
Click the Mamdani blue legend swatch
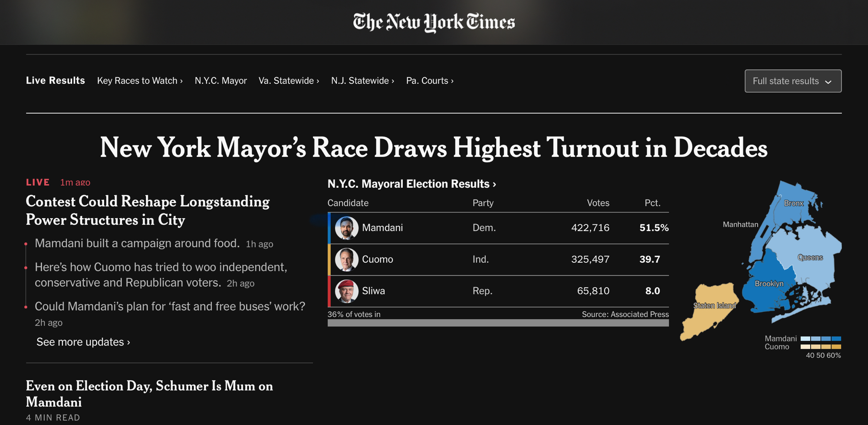821,339
